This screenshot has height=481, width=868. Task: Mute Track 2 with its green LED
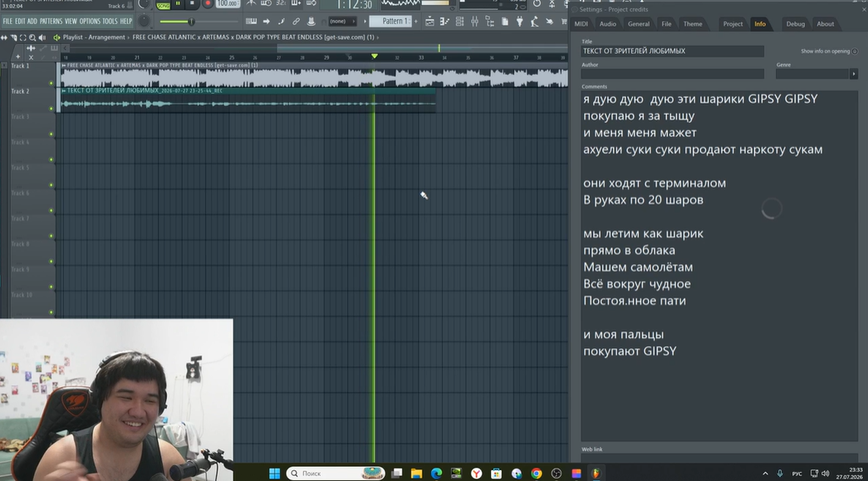pyautogui.click(x=51, y=109)
